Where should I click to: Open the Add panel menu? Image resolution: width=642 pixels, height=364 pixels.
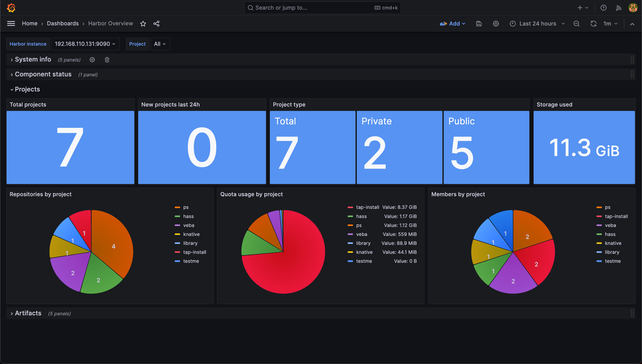pos(453,24)
